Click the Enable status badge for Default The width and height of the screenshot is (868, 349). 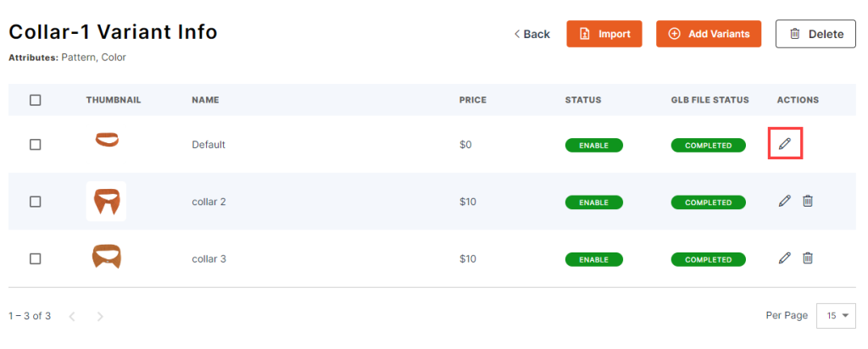click(593, 146)
